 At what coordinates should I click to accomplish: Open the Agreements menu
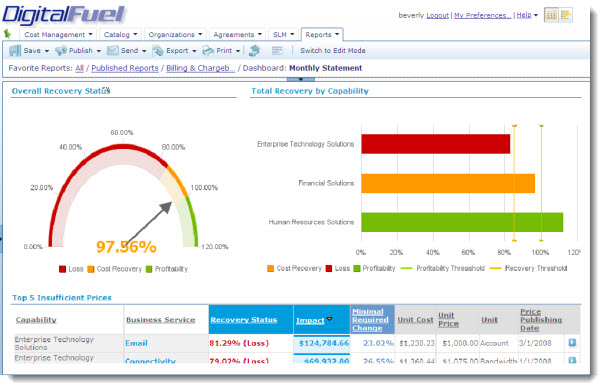tap(237, 34)
